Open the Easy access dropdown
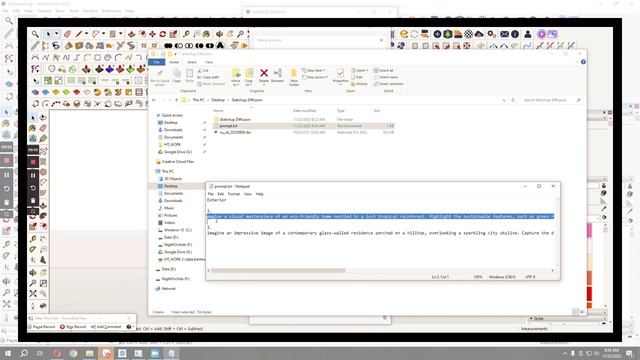 click(315, 77)
